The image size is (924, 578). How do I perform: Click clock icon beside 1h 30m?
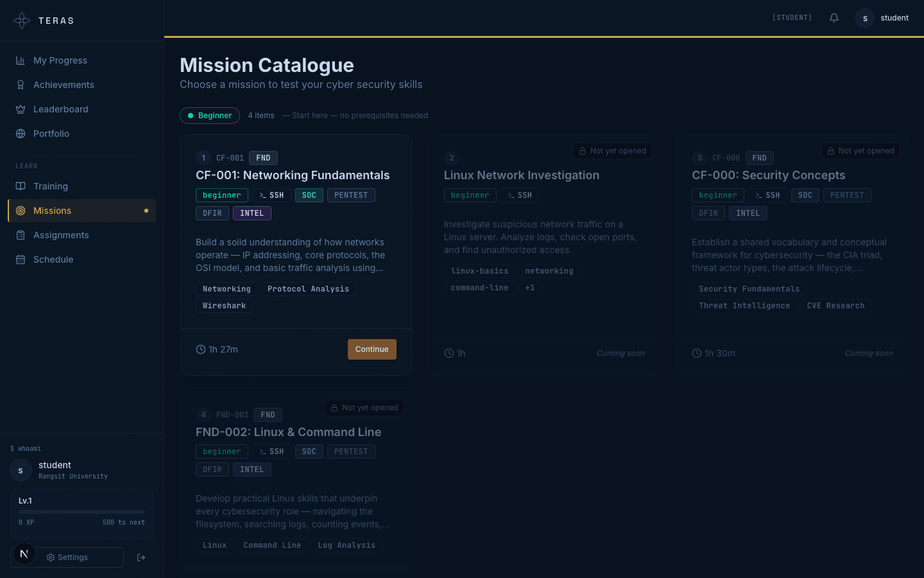pyautogui.click(x=697, y=353)
